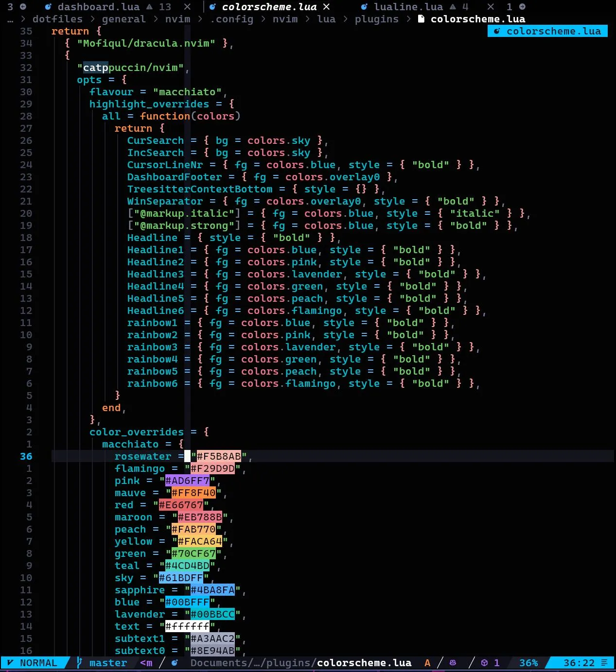Switch to the lualine.lua tab
The image size is (616, 672).
pyautogui.click(x=408, y=7)
